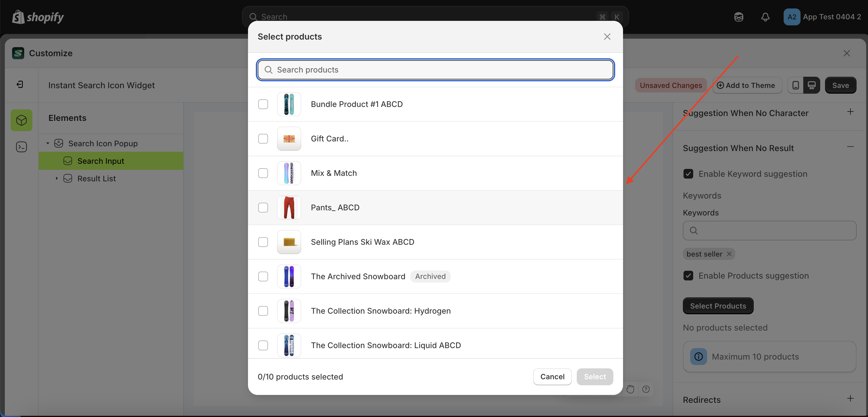The image size is (868, 417).
Task: Open the console terminal icon in sidebar
Action: click(21, 147)
